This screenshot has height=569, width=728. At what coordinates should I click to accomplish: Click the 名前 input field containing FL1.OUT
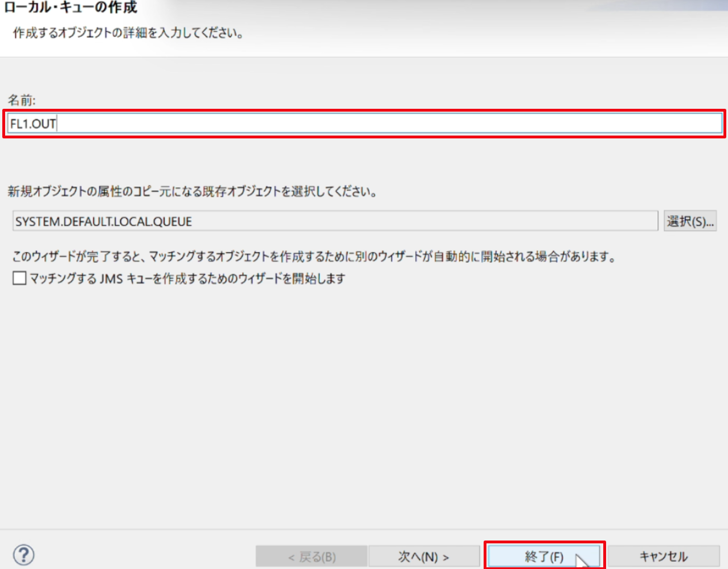[x=365, y=124]
